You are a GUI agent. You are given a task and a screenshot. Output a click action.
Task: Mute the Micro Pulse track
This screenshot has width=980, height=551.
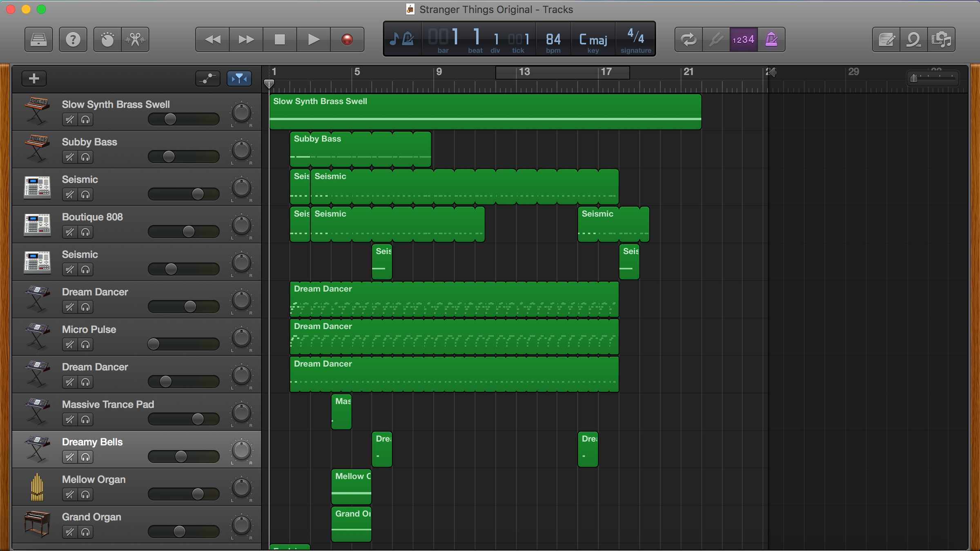tap(70, 345)
